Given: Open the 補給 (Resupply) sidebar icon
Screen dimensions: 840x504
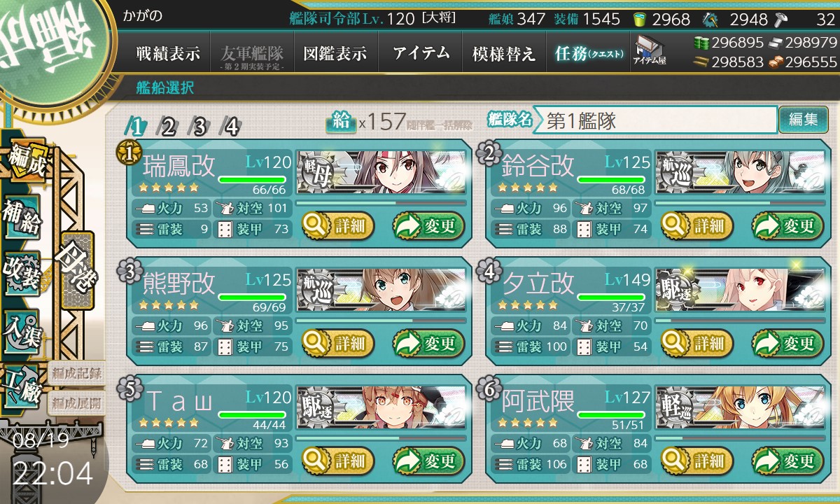Looking at the screenshot, I should (x=22, y=218).
